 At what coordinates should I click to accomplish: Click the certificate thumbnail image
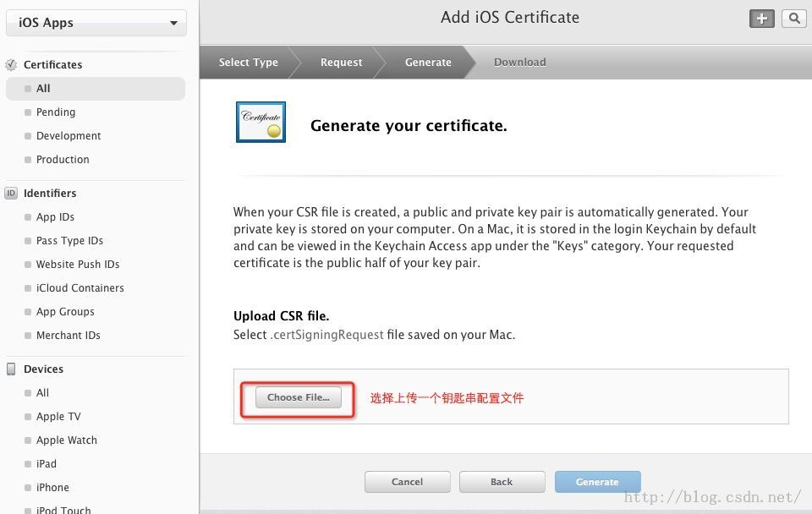(261, 122)
